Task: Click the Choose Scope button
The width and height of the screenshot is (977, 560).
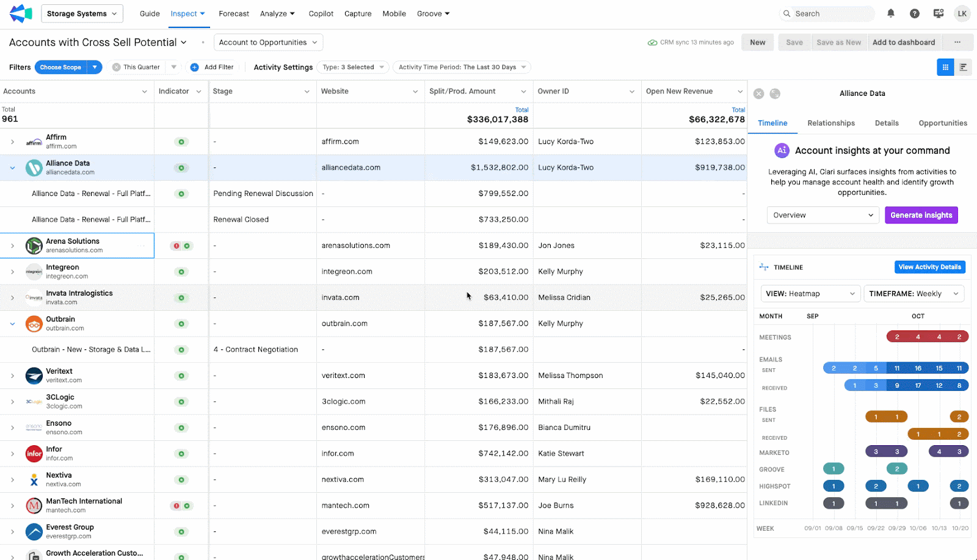Action: pos(60,67)
